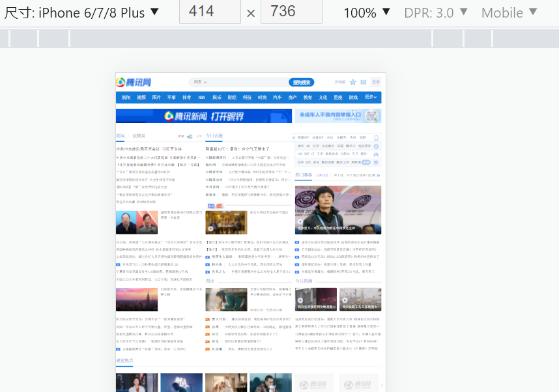
Task: Open the 军事 nav item
Action: pos(171,97)
